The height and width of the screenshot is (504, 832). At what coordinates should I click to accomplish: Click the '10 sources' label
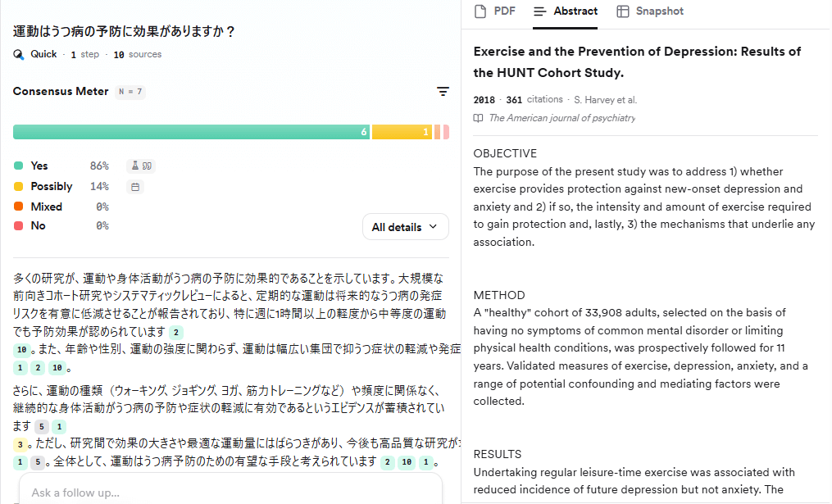pos(138,55)
